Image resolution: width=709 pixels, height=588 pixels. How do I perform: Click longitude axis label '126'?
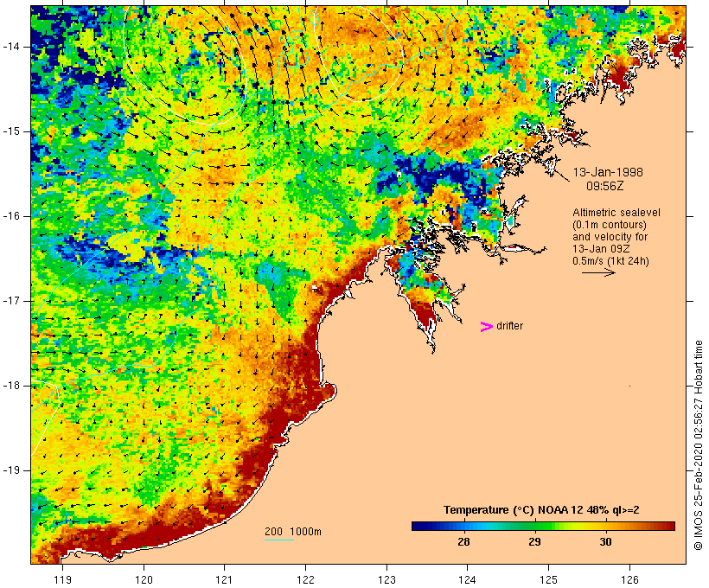point(629,580)
